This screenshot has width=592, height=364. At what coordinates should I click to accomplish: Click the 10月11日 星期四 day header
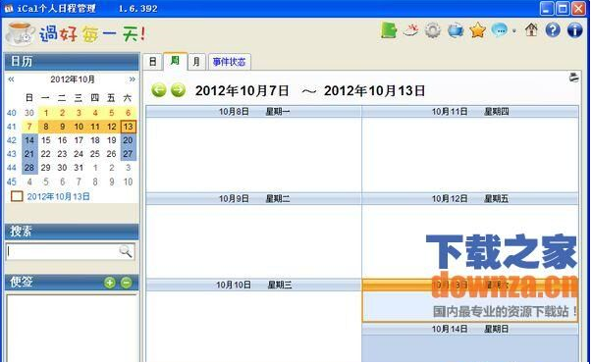(470, 111)
